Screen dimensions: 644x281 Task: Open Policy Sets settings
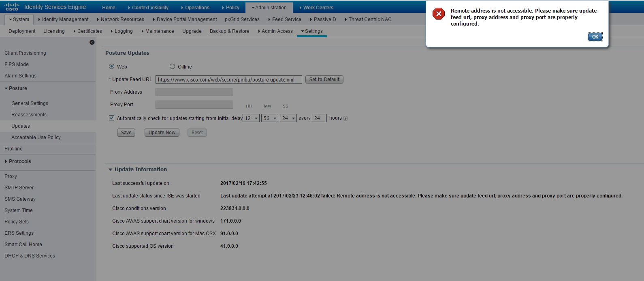click(17, 222)
